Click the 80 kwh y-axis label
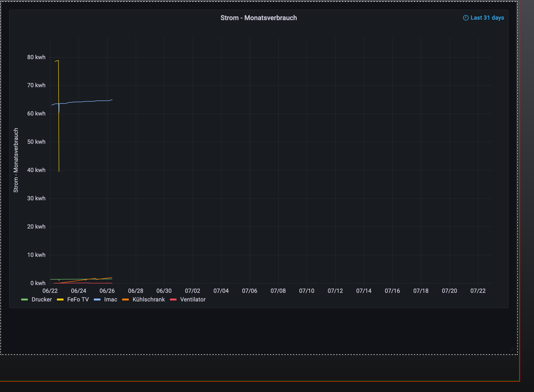 [36, 57]
